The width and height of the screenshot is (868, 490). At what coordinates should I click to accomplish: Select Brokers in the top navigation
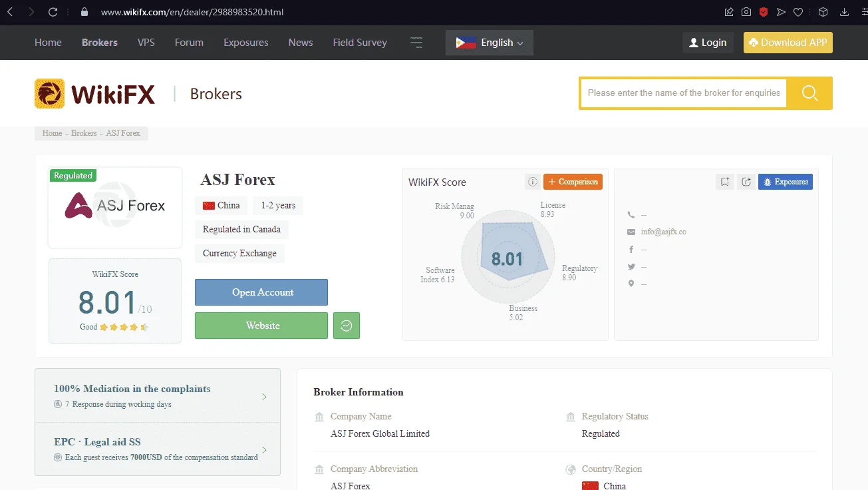pos(100,43)
